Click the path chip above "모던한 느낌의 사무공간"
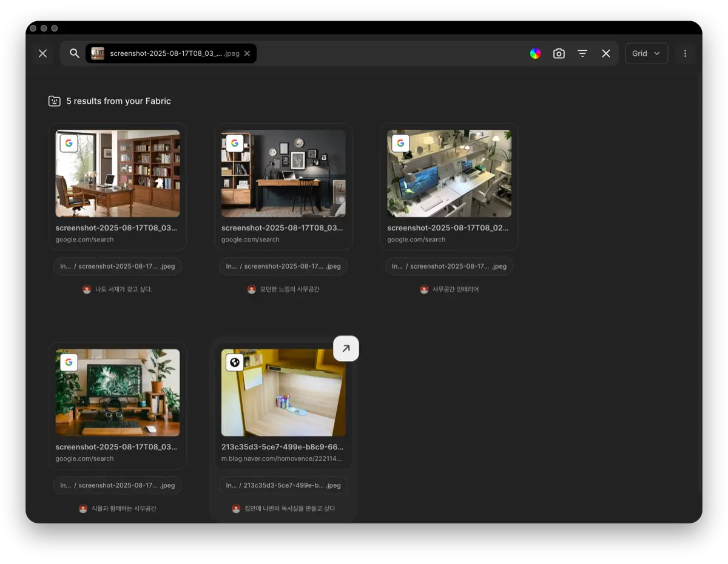728x564 pixels. pyautogui.click(x=283, y=266)
